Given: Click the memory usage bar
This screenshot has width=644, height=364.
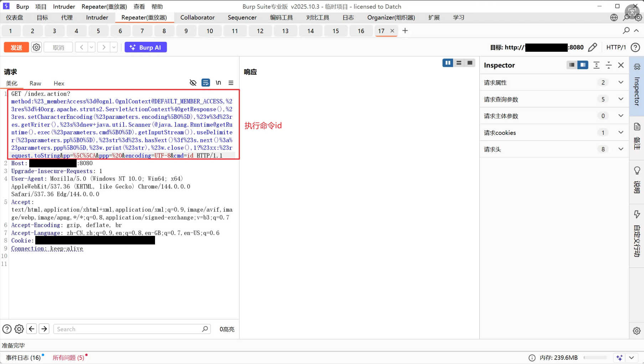Looking at the screenshot, I should pos(595,358).
